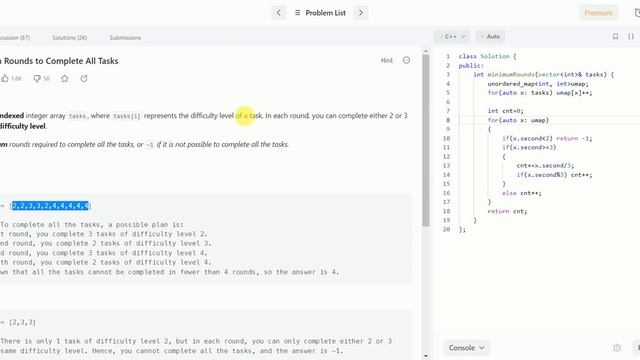Downvote the problem with thumbs down
This screenshot has width=640, height=360.
(x=37, y=78)
